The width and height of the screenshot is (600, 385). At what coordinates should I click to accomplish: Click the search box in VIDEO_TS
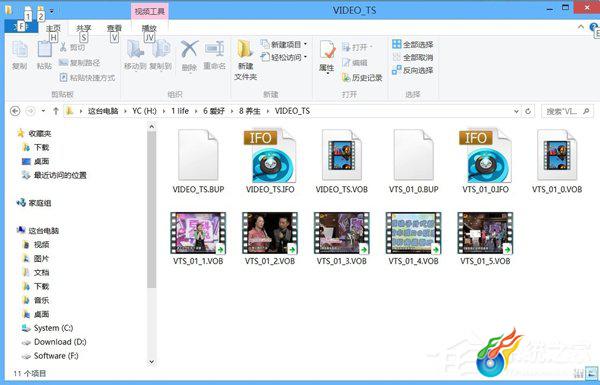pos(567,111)
